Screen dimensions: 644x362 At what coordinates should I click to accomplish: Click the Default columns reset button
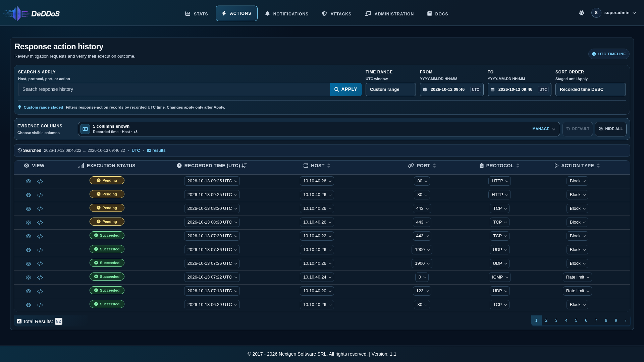(x=578, y=129)
